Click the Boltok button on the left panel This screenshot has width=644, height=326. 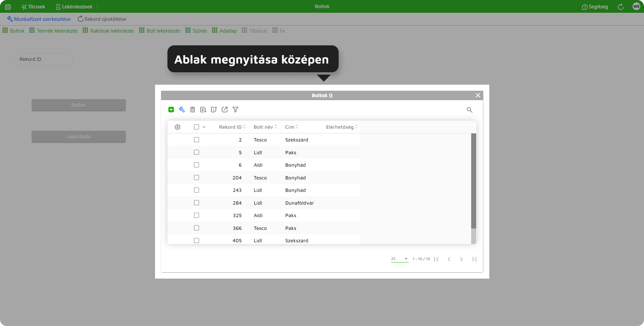coord(79,105)
